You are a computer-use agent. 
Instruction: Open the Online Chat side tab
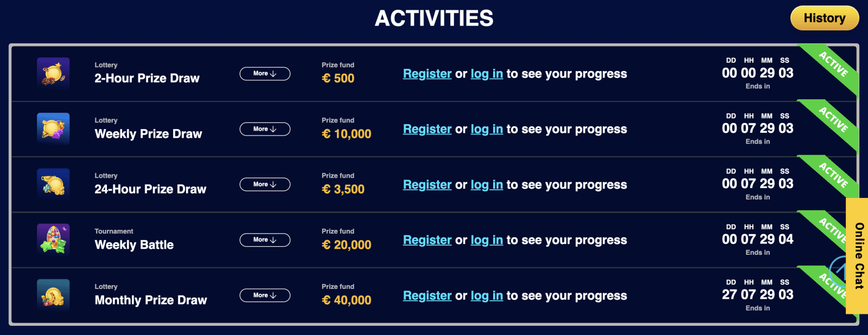click(858, 255)
